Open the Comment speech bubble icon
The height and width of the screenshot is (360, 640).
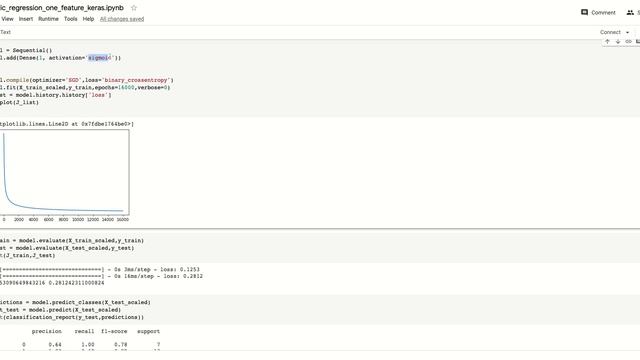tap(584, 12)
